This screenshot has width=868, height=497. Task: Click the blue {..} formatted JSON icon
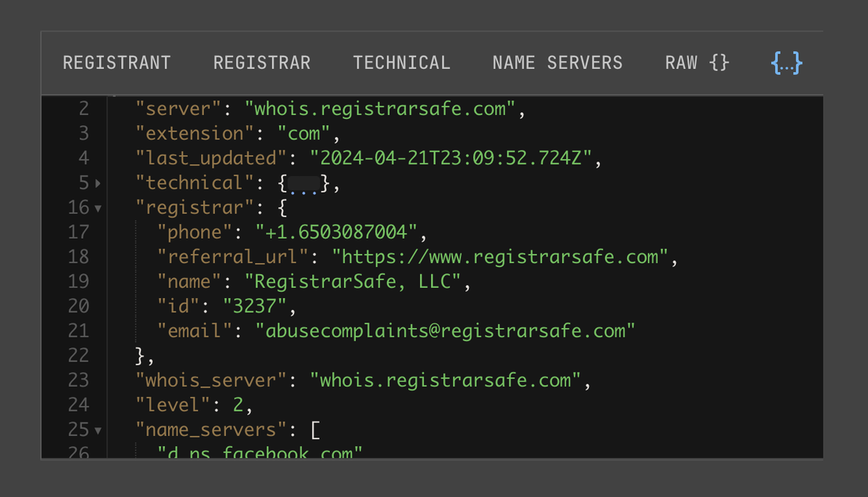785,63
